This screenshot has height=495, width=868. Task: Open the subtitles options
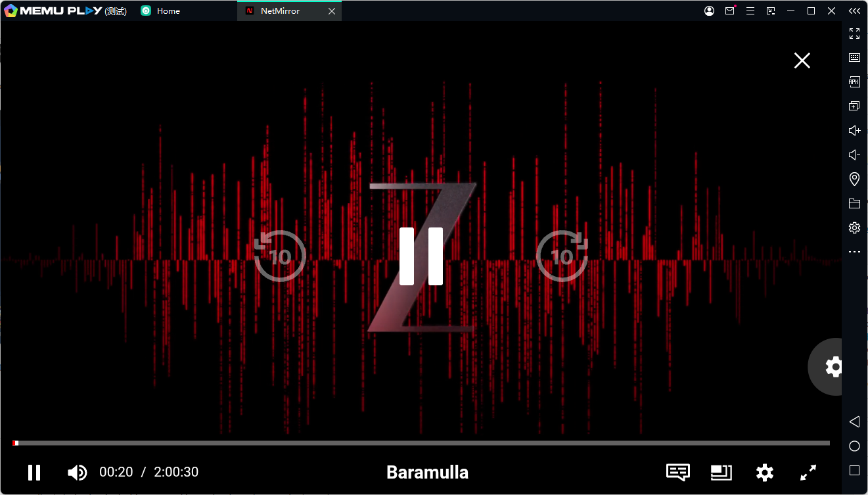677,472
